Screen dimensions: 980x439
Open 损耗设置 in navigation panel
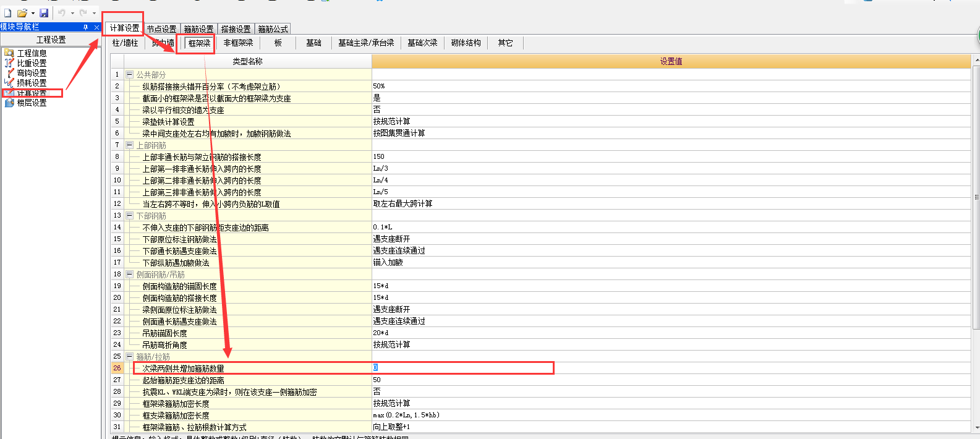(32, 83)
